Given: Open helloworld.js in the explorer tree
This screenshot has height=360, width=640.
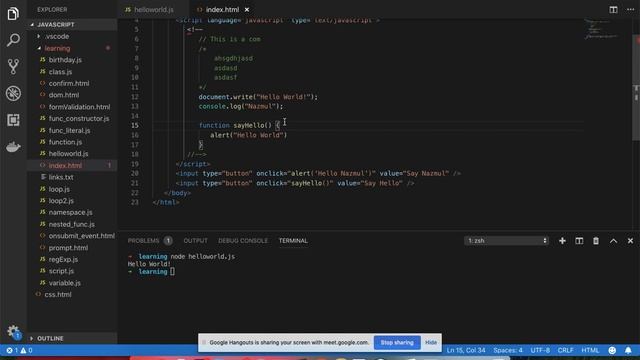Looking at the screenshot, I should tap(72, 153).
